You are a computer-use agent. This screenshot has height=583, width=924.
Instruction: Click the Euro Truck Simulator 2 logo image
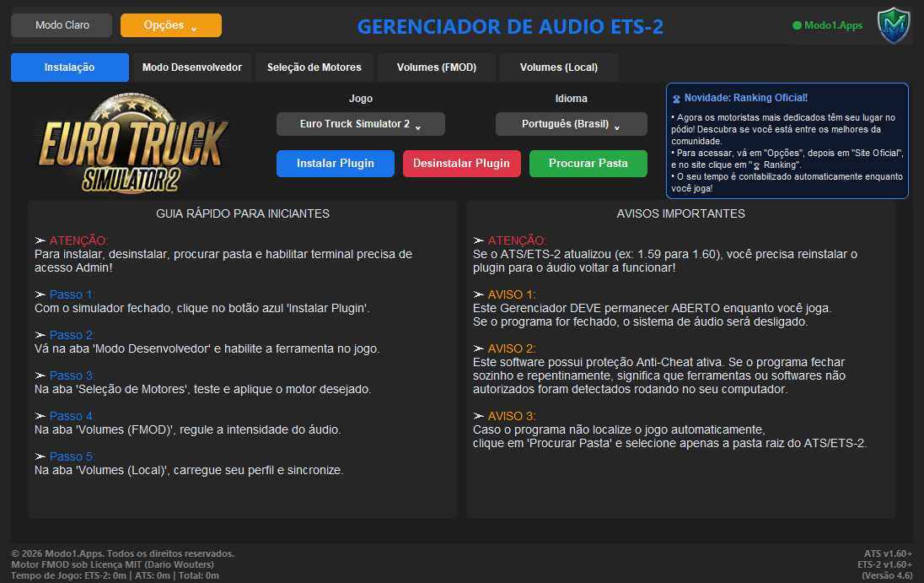pyautogui.click(x=133, y=143)
